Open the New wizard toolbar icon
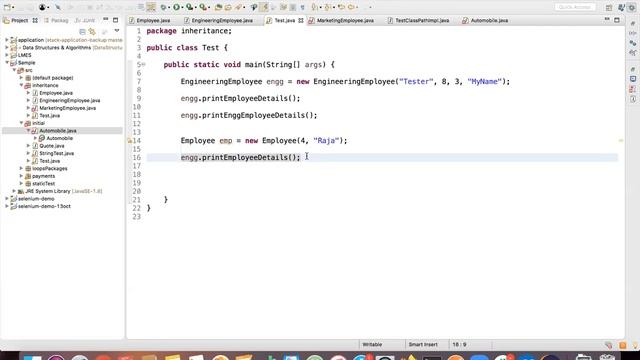This screenshot has height=360, width=640. click(x=7, y=7)
